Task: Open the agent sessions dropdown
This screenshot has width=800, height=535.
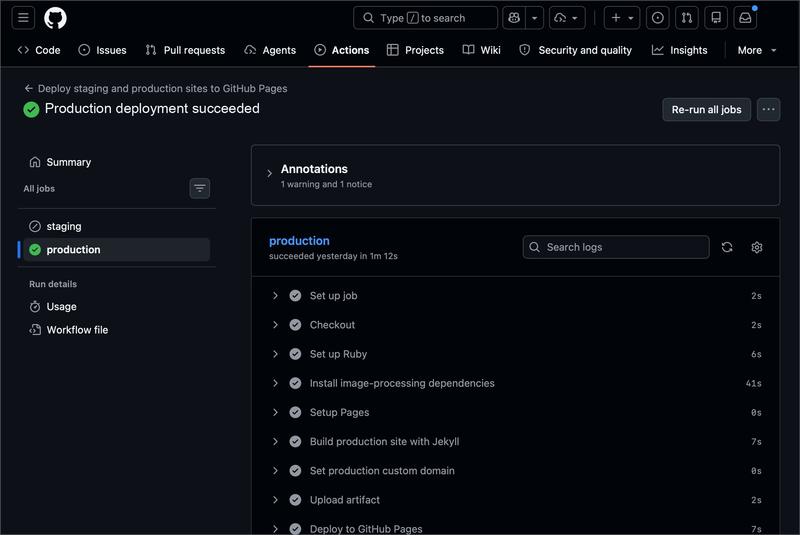Action: coord(566,18)
